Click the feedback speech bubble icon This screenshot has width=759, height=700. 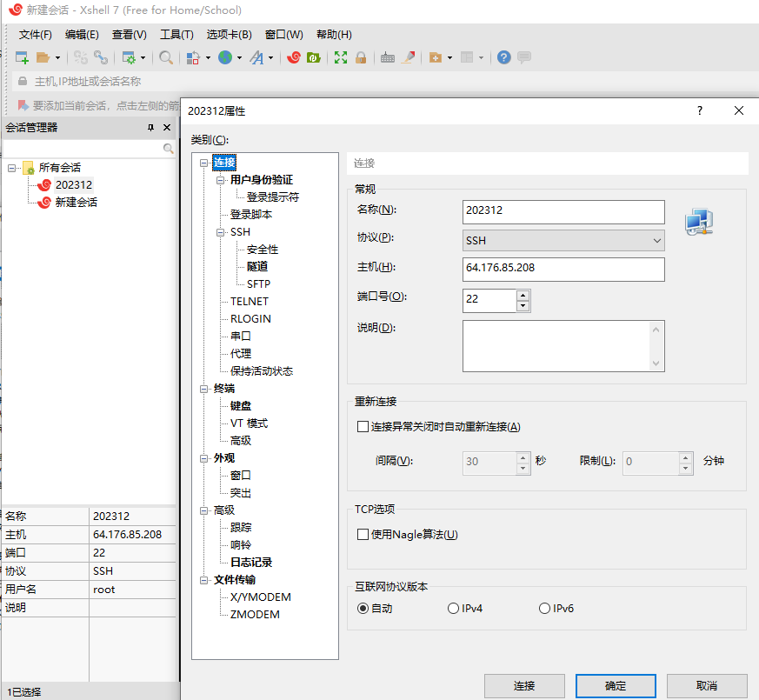[523, 57]
